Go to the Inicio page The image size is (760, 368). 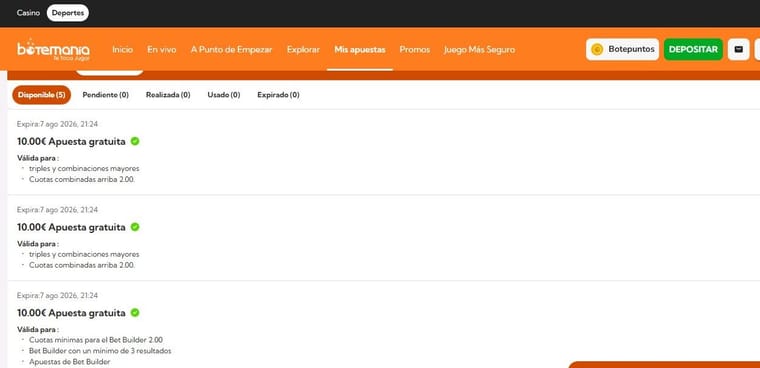123,49
